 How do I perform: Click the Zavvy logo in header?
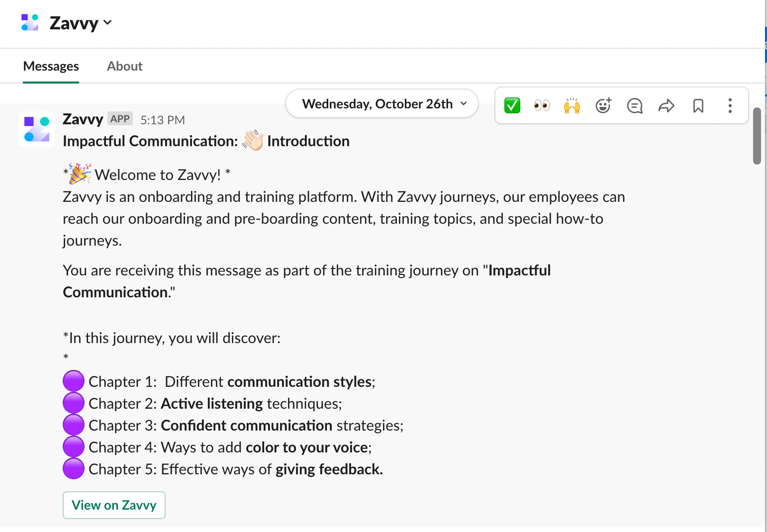[30, 23]
